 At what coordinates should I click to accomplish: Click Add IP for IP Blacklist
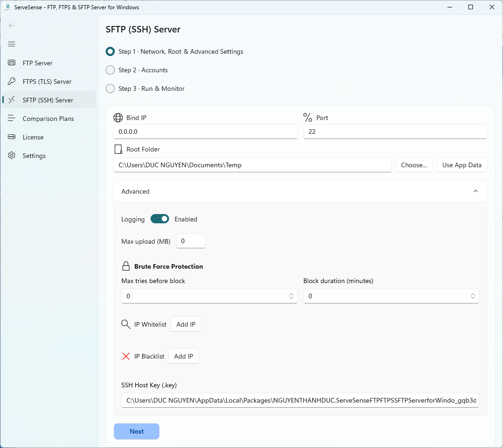(x=183, y=356)
